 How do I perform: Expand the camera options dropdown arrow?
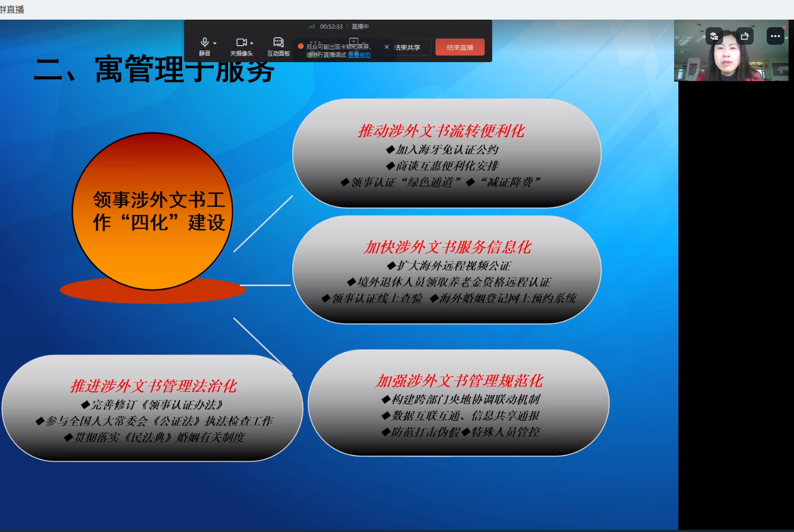click(251, 43)
